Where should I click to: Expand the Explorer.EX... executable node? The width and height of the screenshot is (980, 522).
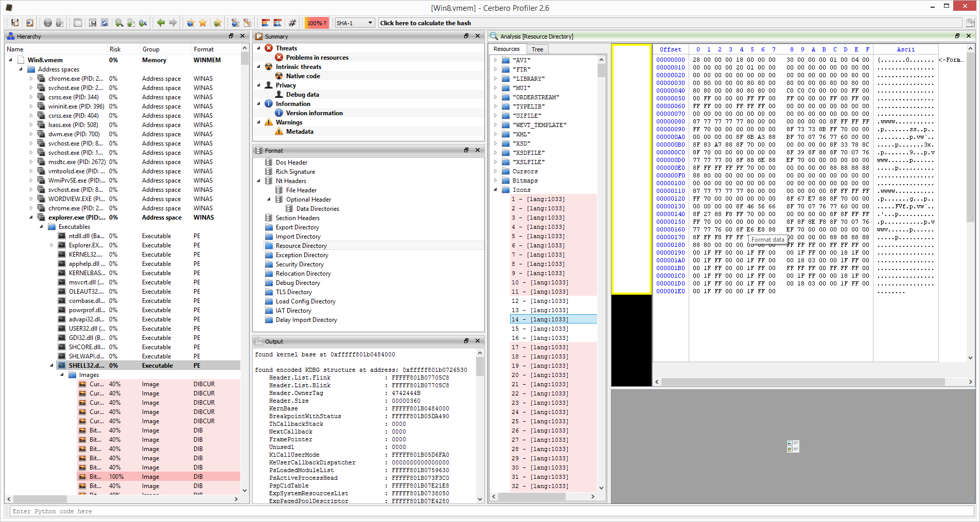(51, 245)
